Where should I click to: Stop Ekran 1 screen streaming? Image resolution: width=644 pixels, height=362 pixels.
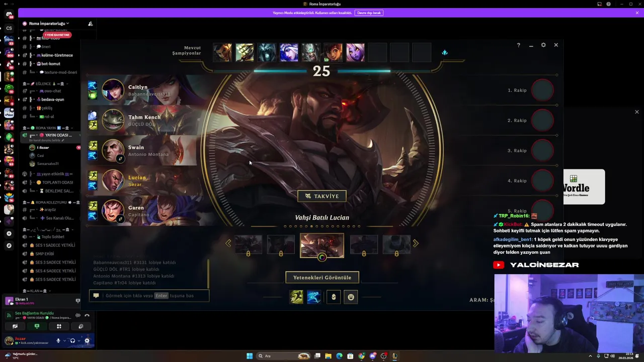coord(78,301)
